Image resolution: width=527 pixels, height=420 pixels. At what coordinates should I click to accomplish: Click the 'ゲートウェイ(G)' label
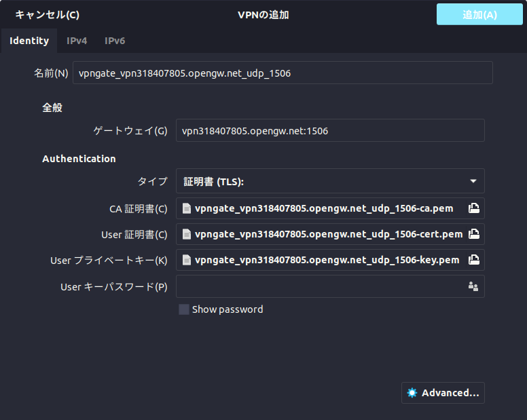130,131
